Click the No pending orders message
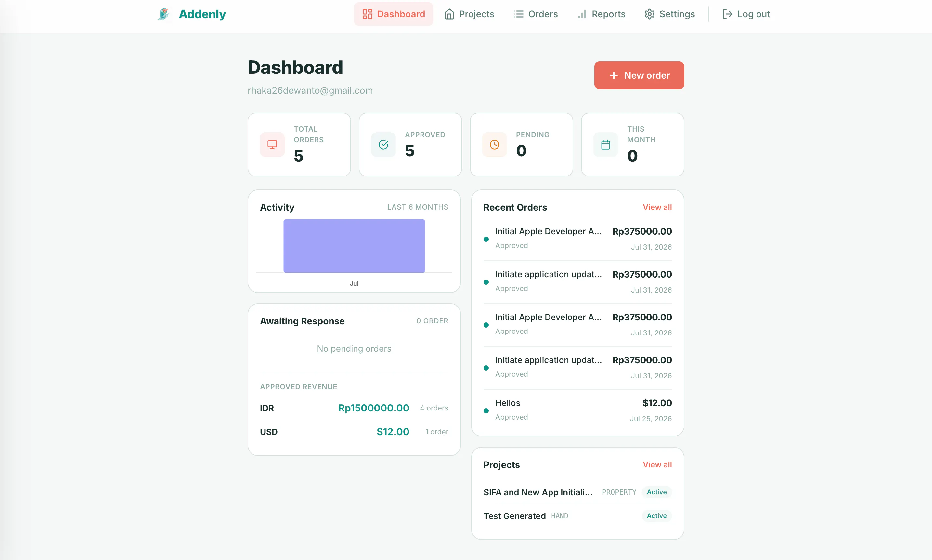Screen dimensions: 932x560 point(354,349)
